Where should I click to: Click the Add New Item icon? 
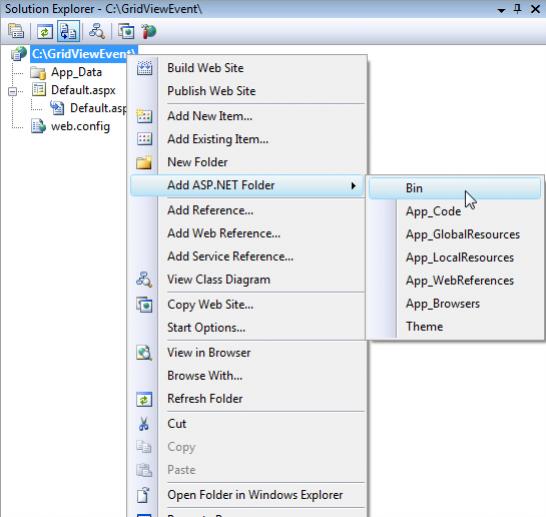point(145,116)
